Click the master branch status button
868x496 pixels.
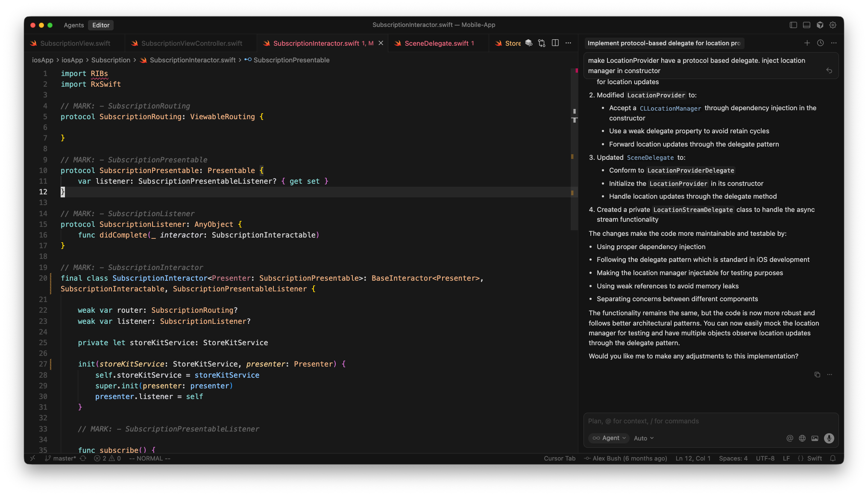coord(60,458)
